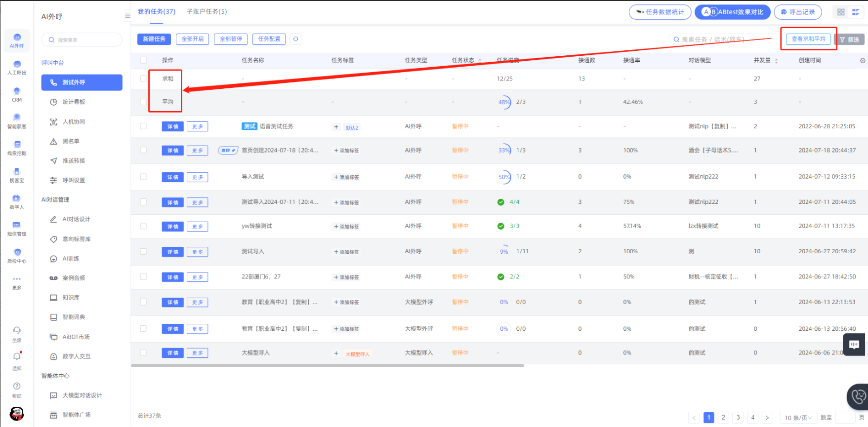Open 短信管理 in the left rail
This screenshot has height=427, width=868.
(x=17, y=229)
